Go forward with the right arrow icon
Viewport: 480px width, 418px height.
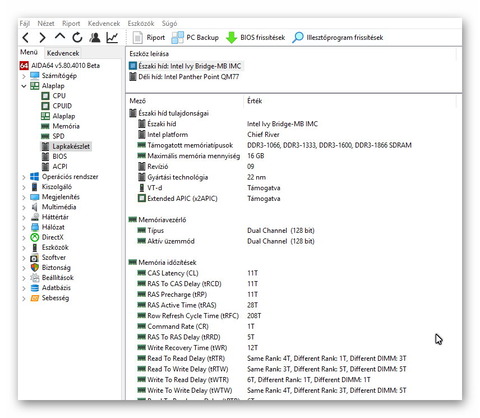42,38
